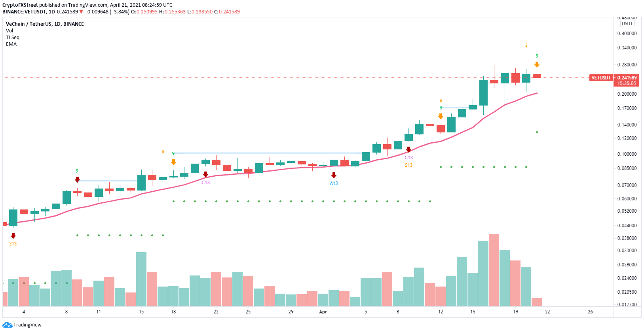Click the A13 blue label
Image resolution: width=644 pixels, height=332 pixels.
(x=334, y=183)
